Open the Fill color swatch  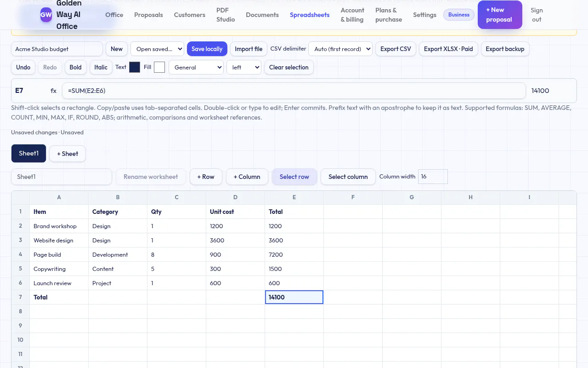tap(159, 67)
